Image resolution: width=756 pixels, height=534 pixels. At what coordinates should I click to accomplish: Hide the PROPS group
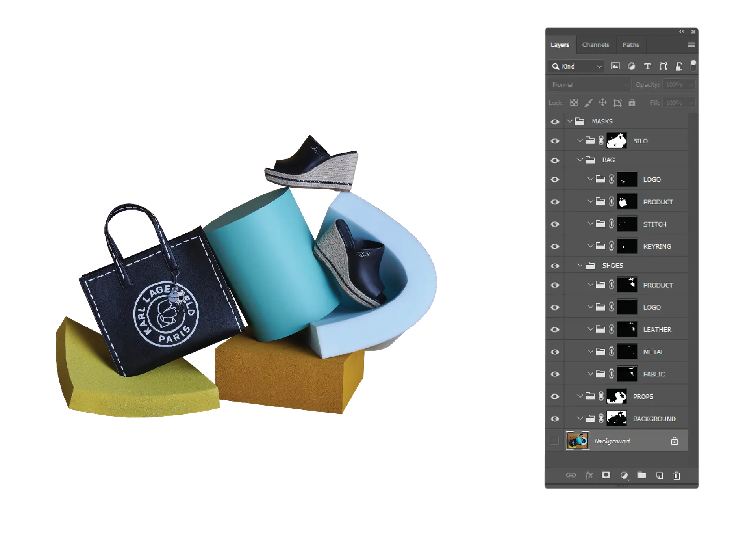click(555, 397)
